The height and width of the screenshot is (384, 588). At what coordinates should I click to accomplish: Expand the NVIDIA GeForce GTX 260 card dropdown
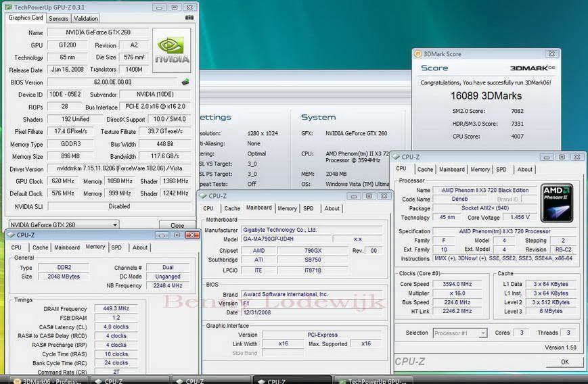click(115, 224)
